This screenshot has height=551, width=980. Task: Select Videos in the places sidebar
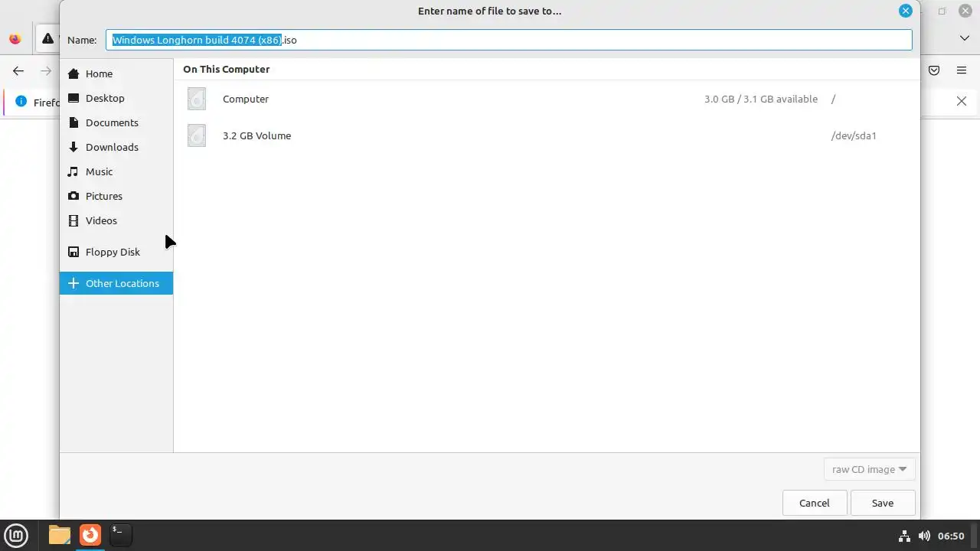(x=116, y=220)
